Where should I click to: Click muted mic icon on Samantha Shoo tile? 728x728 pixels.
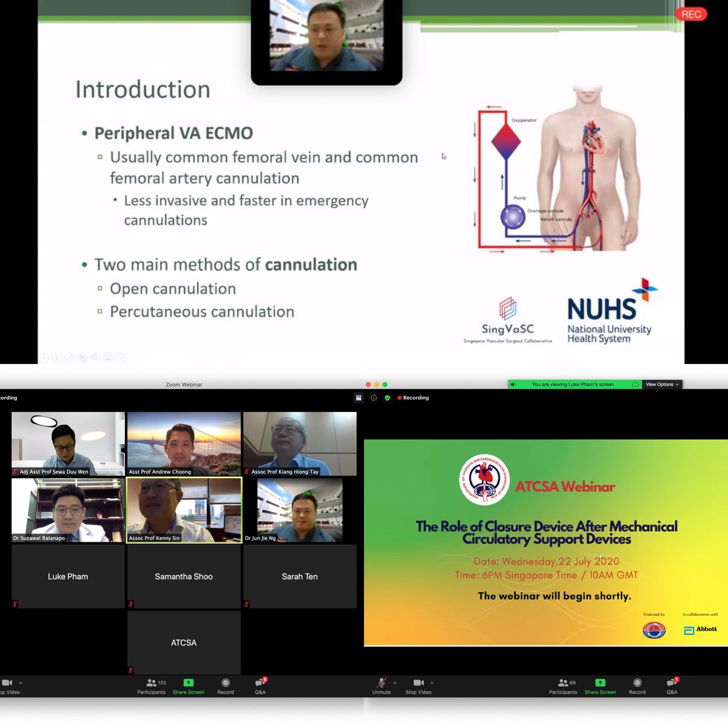coord(131,604)
